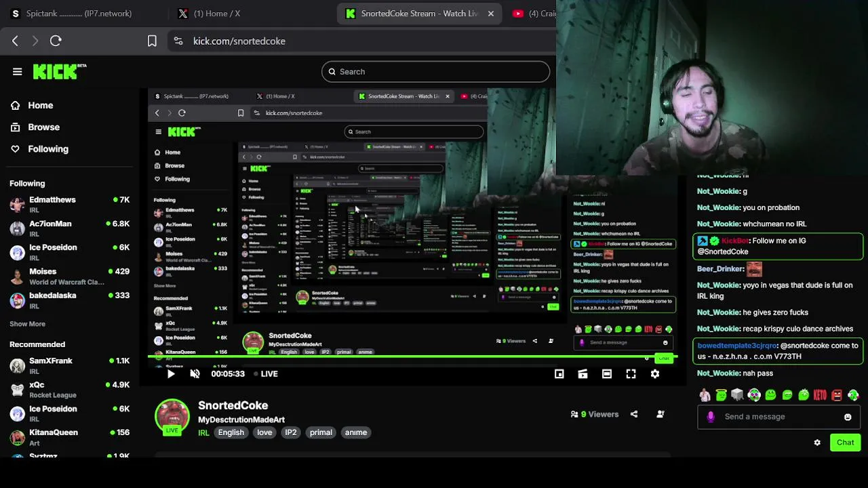Click bowedtemplate3cjrqro username in chat
Screen dimensions: 868x488
[737, 346]
